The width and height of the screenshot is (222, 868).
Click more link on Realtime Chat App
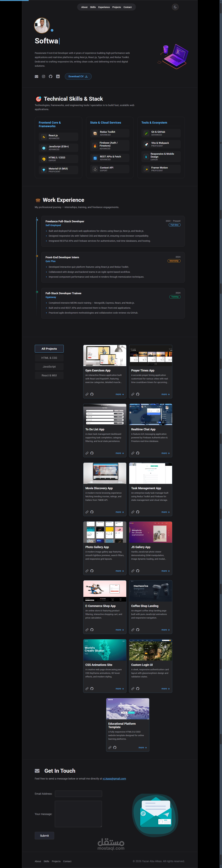click(x=165, y=453)
